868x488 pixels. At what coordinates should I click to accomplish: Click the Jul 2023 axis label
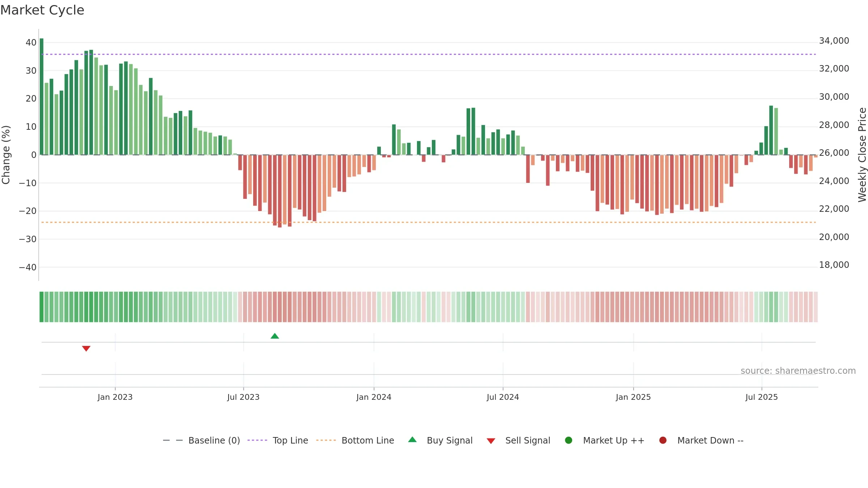(x=243, y=397)
